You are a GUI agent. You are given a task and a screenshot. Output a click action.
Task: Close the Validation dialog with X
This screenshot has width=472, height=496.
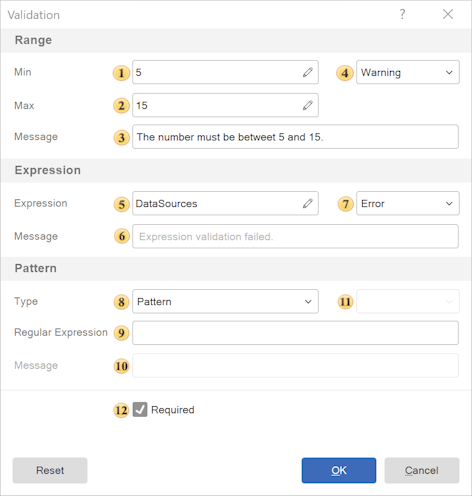coord(448,14)
